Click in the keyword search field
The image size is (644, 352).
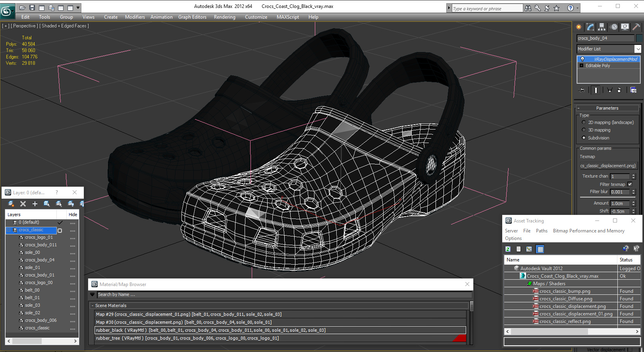click(x=487, y=8)
